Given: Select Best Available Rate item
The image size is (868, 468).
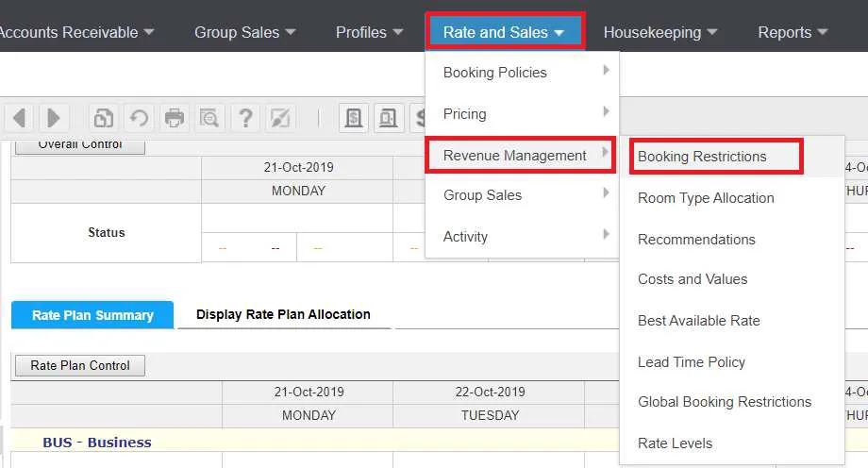Looking at the screenshot, I should (732, 321).
